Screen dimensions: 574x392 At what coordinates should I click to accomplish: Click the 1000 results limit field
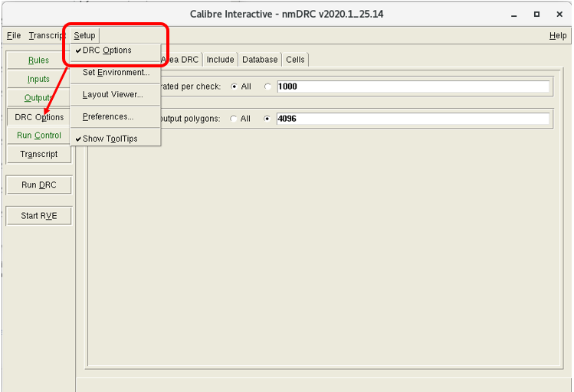[x=413, y=87]
